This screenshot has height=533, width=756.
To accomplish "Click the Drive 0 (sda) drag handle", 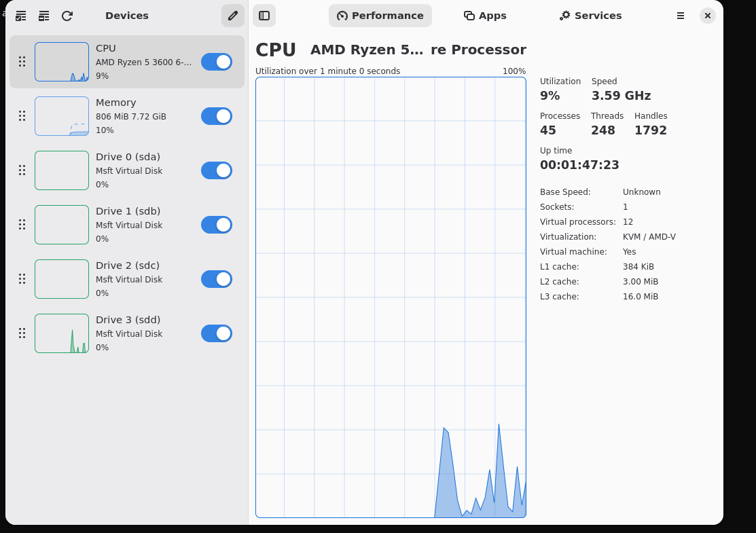I will [22, 170].
